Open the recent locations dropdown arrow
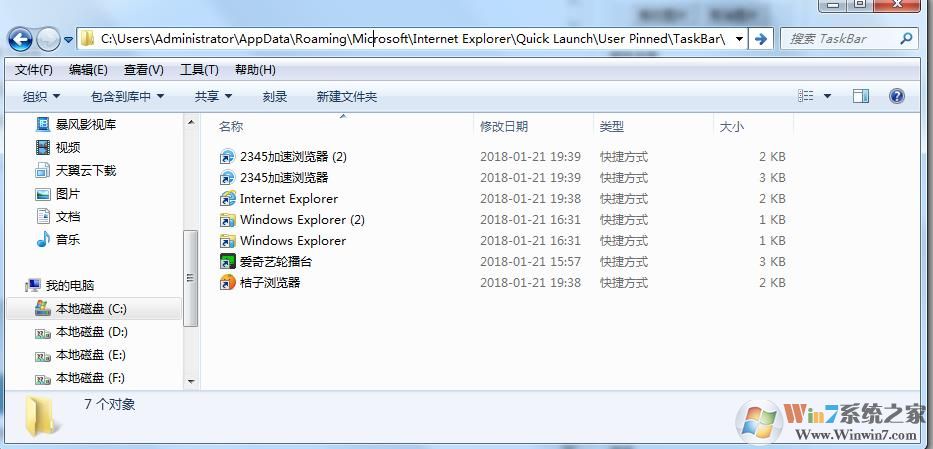The image size is (933, 449). point(68,40)
